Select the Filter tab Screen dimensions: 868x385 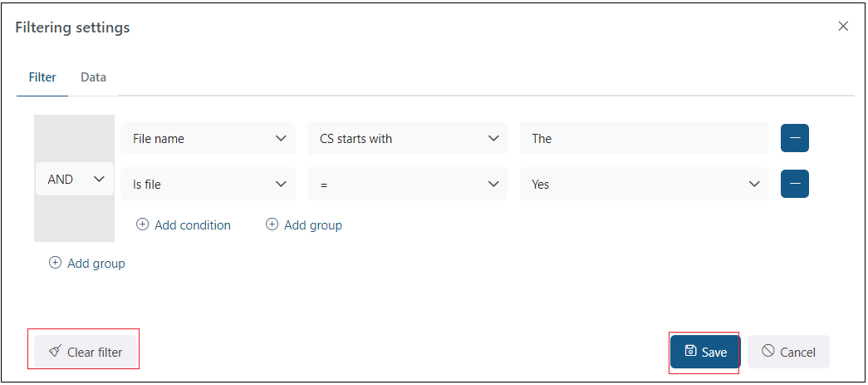coord(42,77)
